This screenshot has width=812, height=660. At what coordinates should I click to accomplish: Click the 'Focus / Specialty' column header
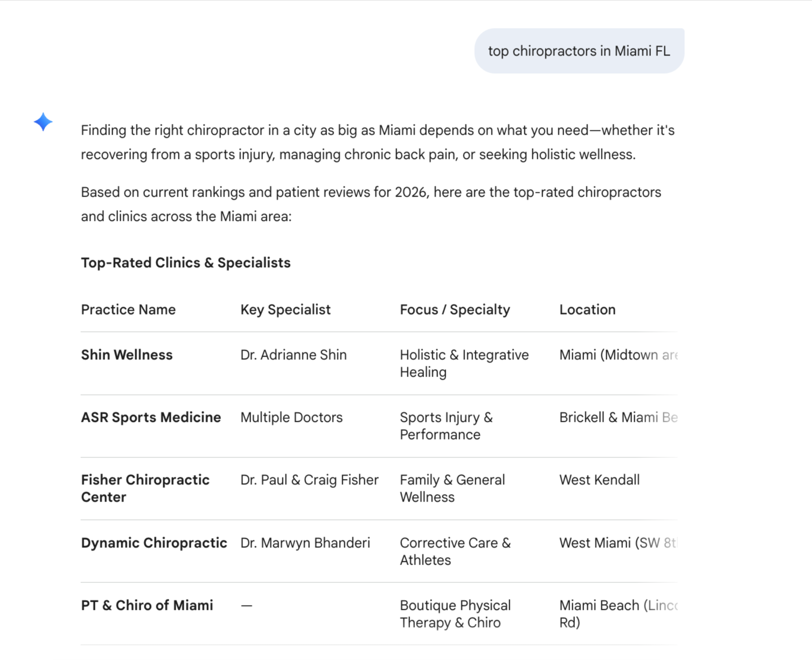tap(454, 310)
